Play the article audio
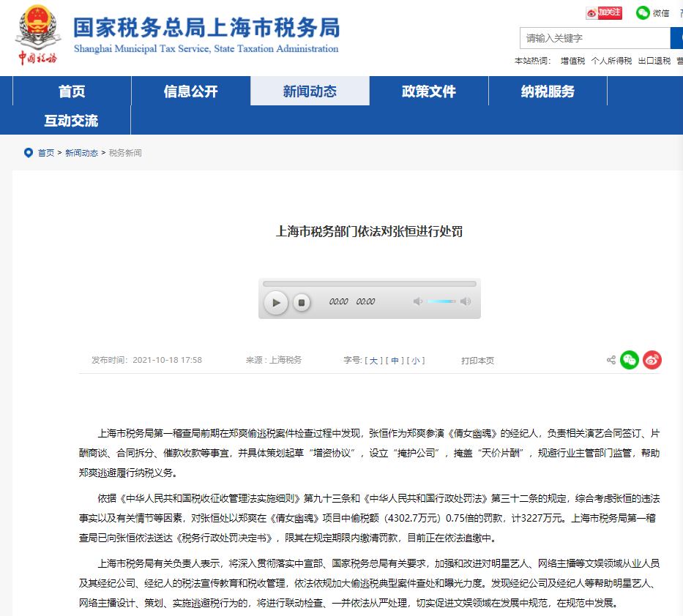Screen dimensions: 683x616 (276, 303)
